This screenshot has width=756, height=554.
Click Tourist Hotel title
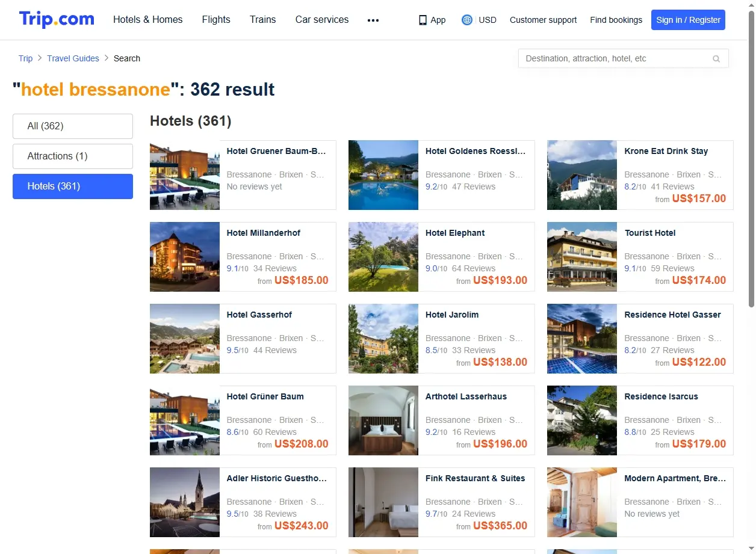[650, 233]
